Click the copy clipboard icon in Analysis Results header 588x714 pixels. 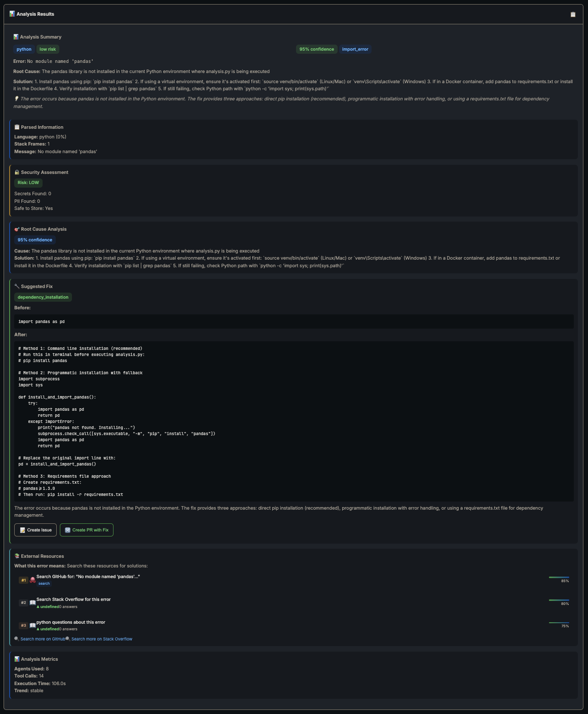pos(573,14)
